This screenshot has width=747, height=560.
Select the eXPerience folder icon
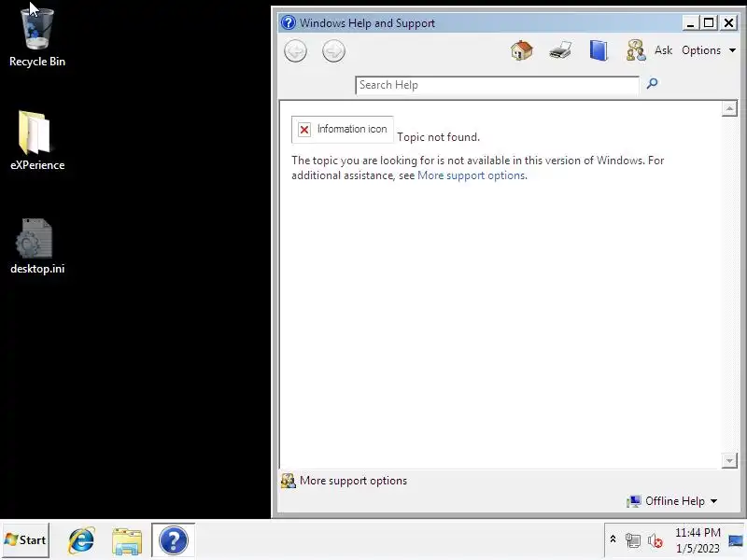click(37, 141)
